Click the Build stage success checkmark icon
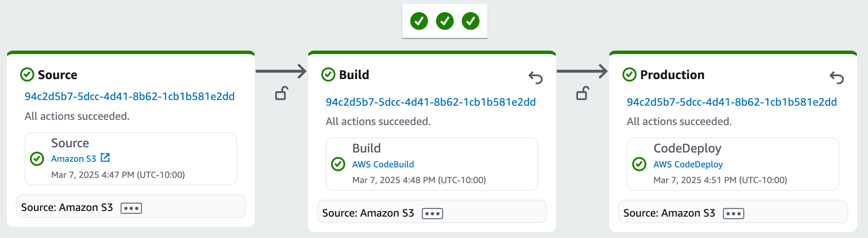The height and width of the screenshot is (238, 868). (328, 75)
